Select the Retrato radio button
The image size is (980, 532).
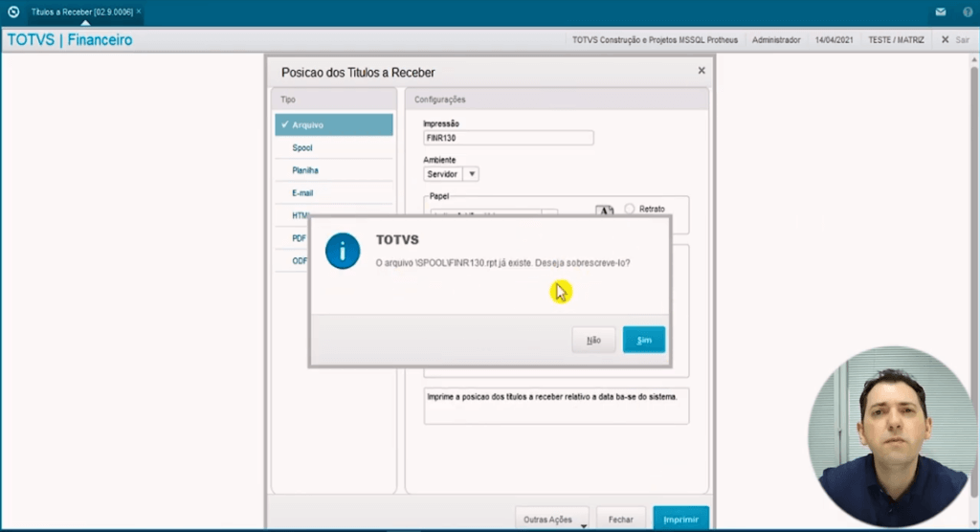coord(630,209)
